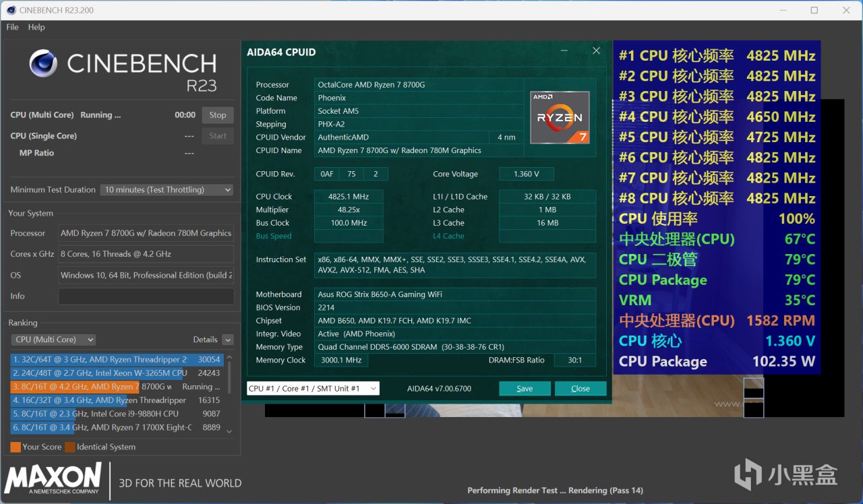Open the CPU #1 / Core #1 selector
The image size is (863, 504).
click(x=313, y=389)
